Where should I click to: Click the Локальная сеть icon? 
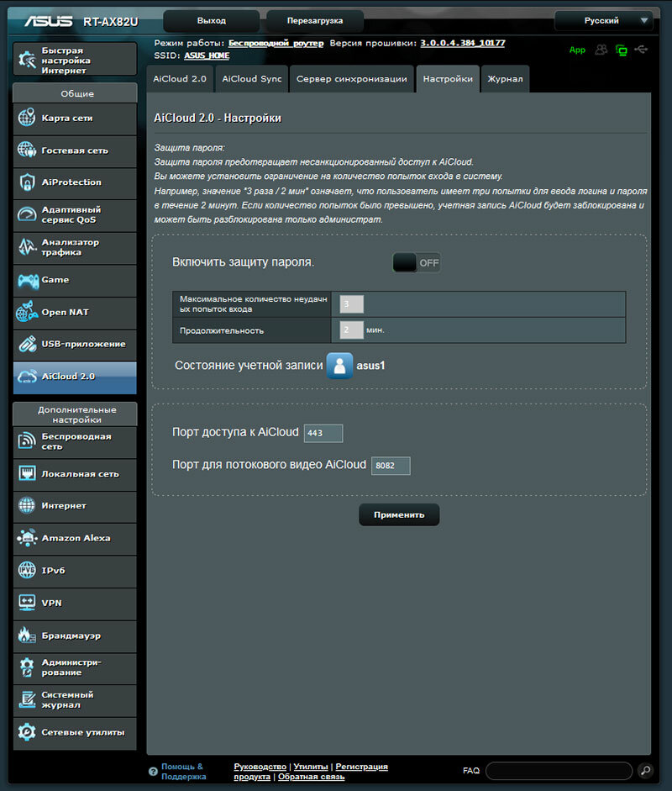pyautogui.click(x=27, y=473)
